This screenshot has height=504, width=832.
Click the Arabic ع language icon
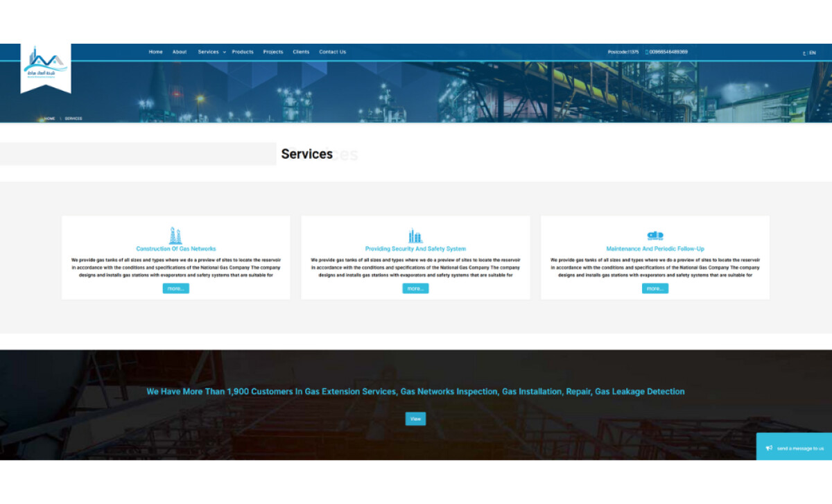click(804, 52)
